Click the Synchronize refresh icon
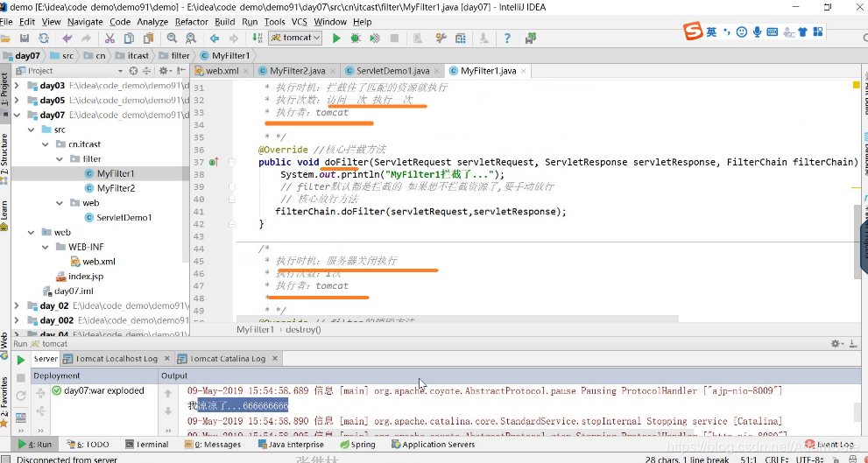Image resolution: width=868 pixels, height=463 pixels. (x=44, y=39)
